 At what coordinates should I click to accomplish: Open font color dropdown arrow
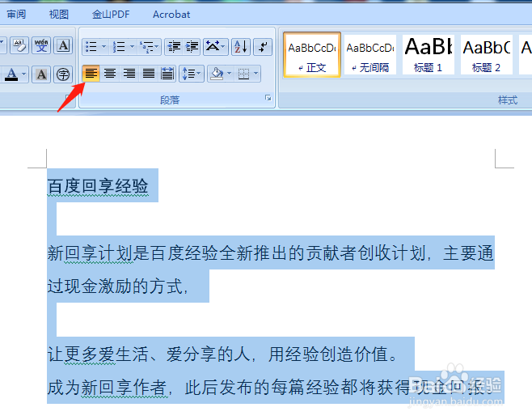click(x=23, y=74)
